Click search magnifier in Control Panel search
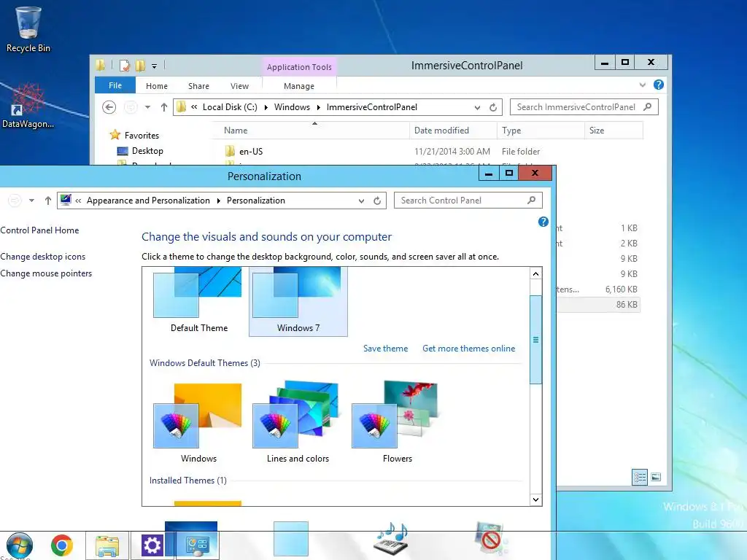747x560 pixels. (532, 201)
